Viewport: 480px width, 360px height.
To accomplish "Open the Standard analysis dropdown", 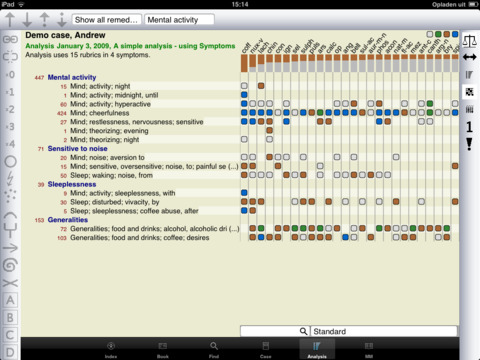I will [x=384, y=331].
